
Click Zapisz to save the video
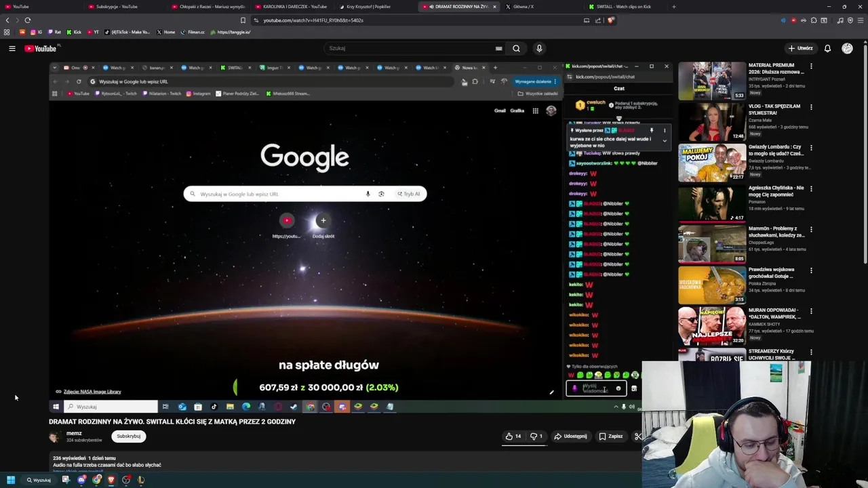tap(610, 436)
